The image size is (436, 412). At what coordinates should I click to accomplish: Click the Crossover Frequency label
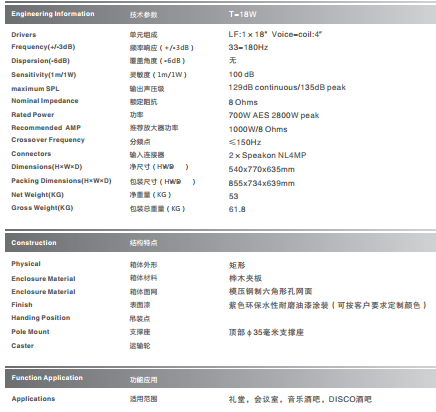pyautogui.click(x=48, y=140)
